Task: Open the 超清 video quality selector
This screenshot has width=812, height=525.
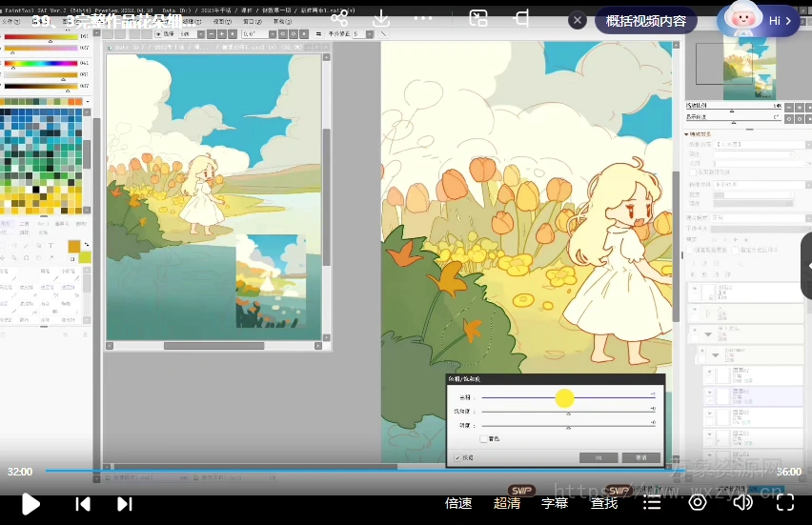Action: (x=507, y=503)
